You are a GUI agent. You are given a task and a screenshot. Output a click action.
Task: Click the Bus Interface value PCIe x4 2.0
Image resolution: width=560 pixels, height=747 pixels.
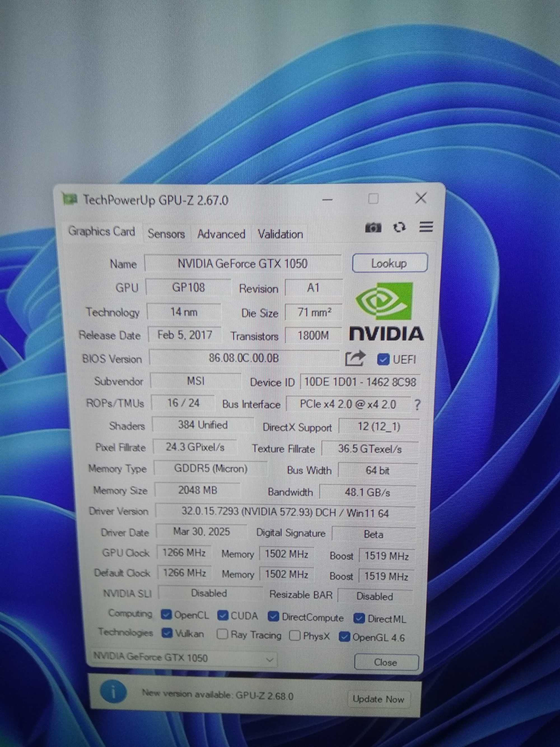coord(348,404)
